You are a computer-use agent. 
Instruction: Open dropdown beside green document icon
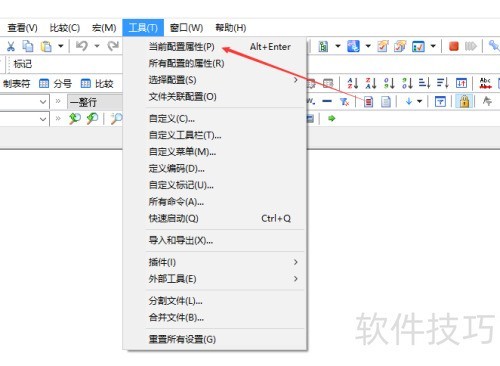[338, 46]
